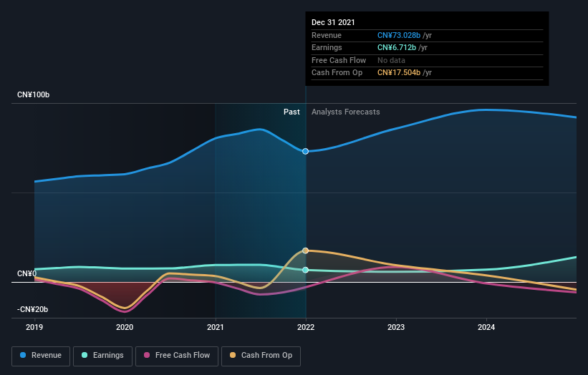Click the No data free cash flow value
588x375 pixels.
click(391, 60)
